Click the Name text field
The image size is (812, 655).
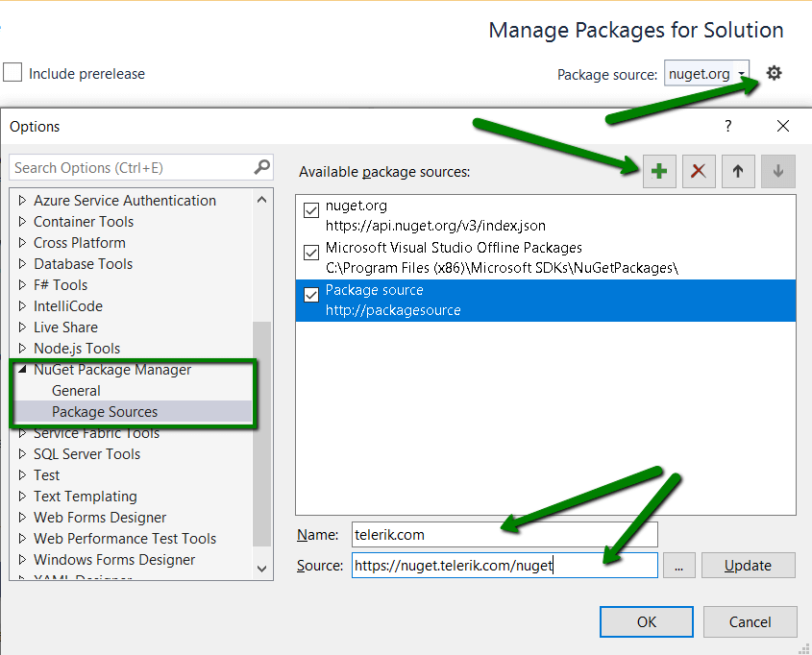[x=504, y=534]
